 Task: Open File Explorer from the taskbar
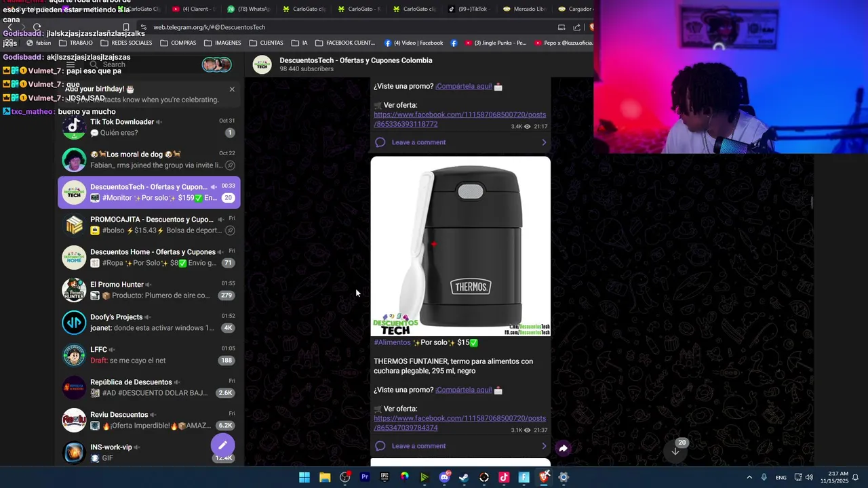[x=325, y=477]
